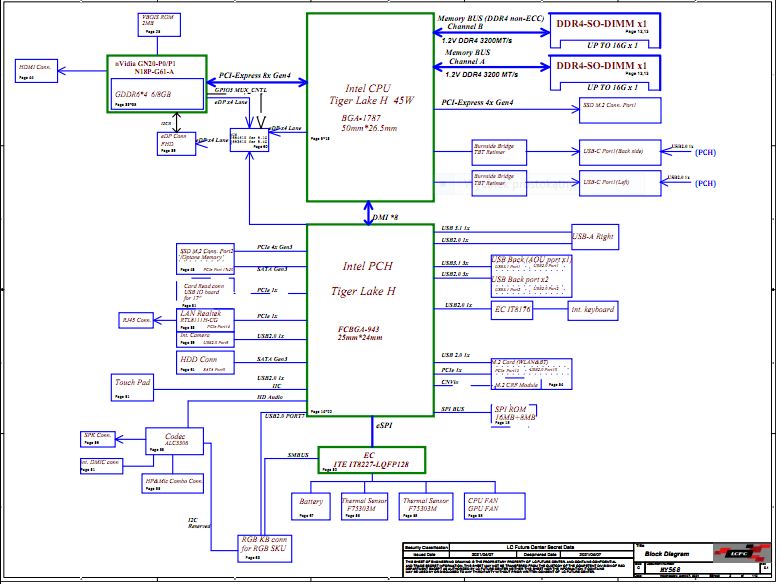Select the M.2 CRF Module label
Viewport: 780px width, 584px height.
click(516, 385)
